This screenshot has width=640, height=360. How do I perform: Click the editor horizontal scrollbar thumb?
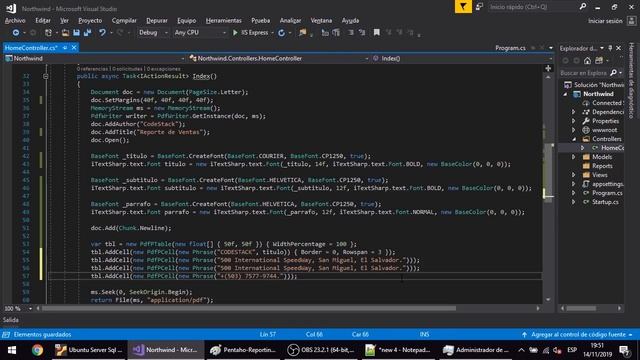249,309
